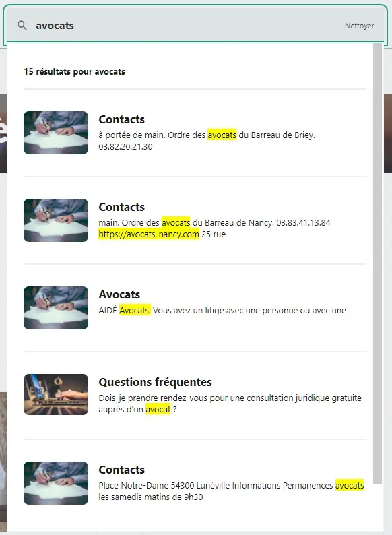Open the Questions fréquentes laptop thumbnail
The image size is (392, 535).
[x=56, y=394]
